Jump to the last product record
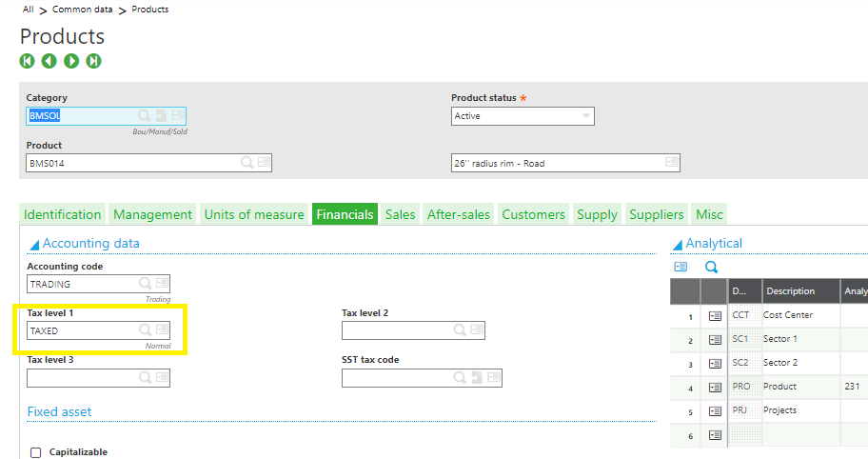This screenshot has height=459, width=868. point(93,61)
